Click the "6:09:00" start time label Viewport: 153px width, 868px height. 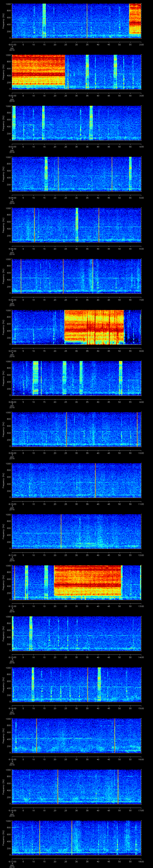click(x=12, y=453)
